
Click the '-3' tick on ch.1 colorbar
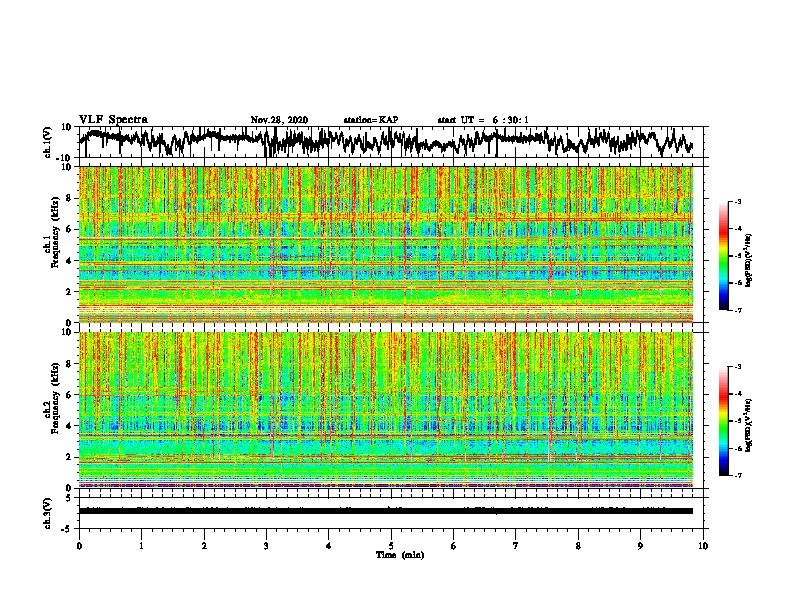point(738,202)
